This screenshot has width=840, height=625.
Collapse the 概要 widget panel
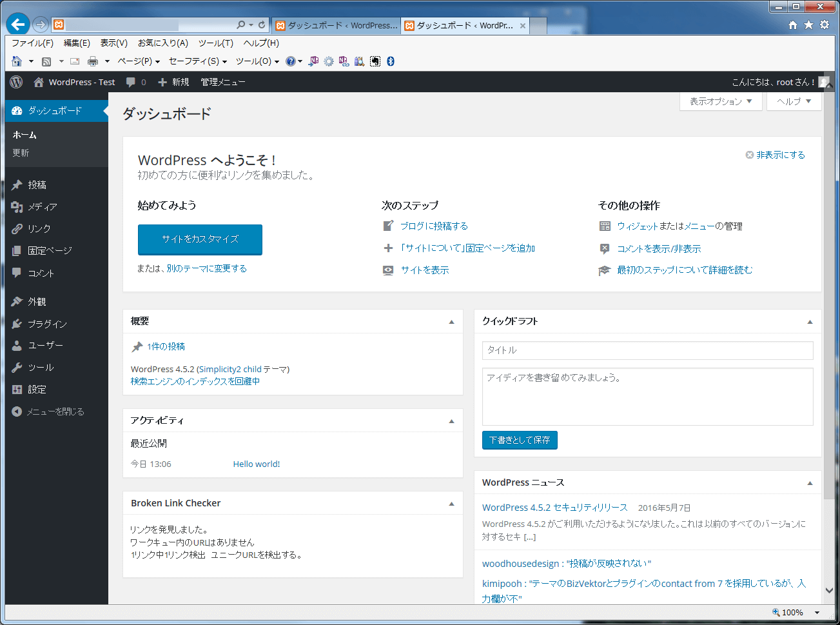[451, 321]
